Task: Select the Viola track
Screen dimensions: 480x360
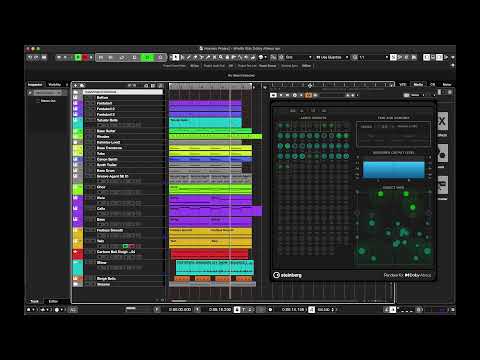Action: [101, 198]
